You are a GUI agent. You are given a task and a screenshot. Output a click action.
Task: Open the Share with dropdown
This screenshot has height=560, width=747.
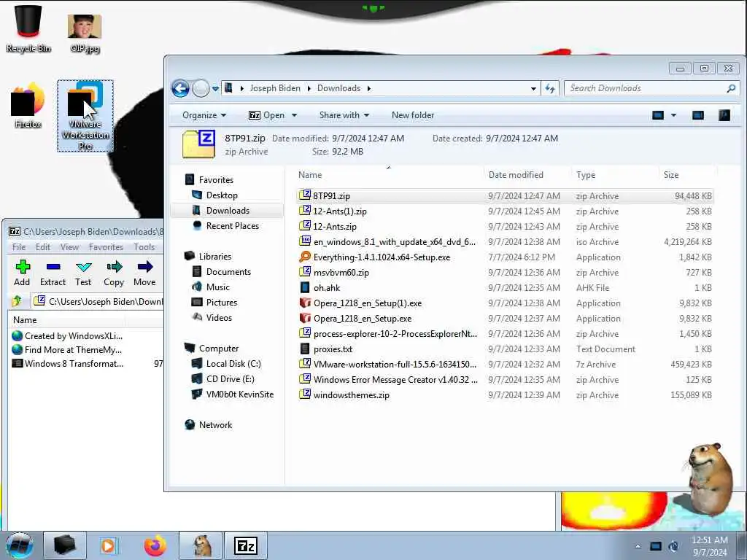click(x=344, y=115)
